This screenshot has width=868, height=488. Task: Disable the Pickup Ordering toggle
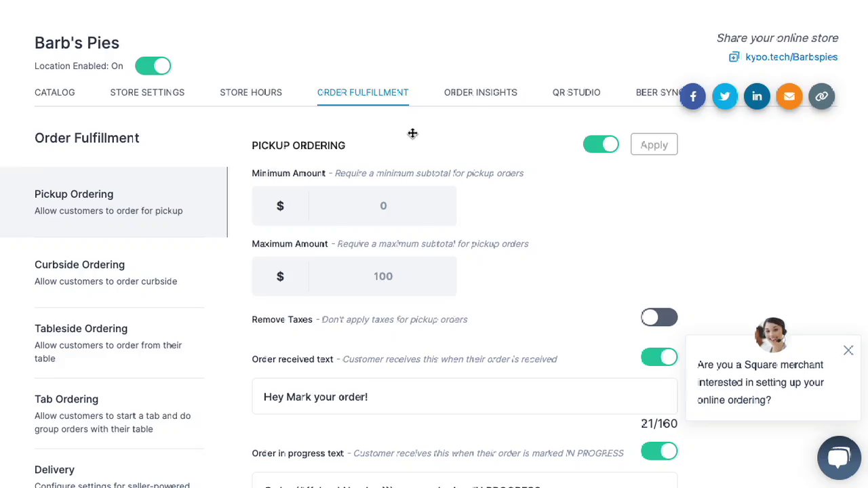point(601,144)
